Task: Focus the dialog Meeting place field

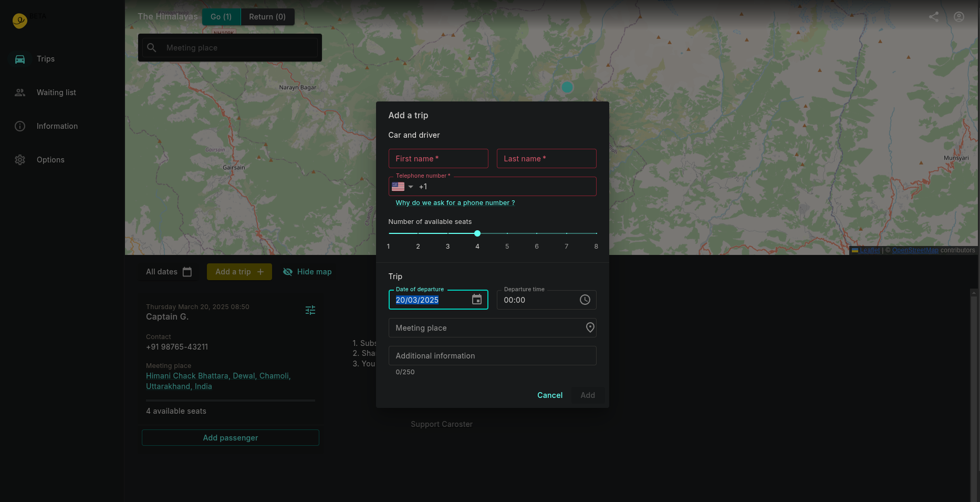Action: point(493,328)
